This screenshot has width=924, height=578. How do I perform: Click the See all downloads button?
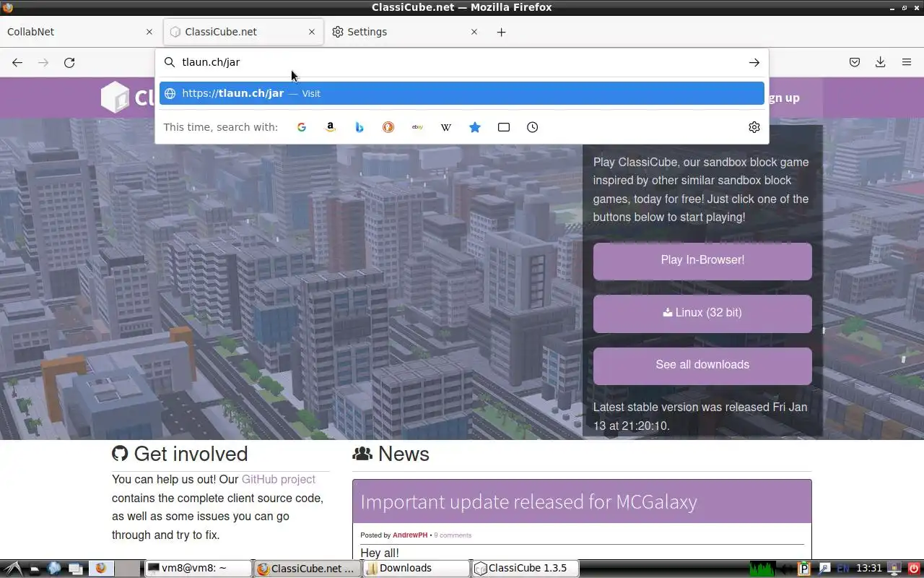[x=702, y=365]
